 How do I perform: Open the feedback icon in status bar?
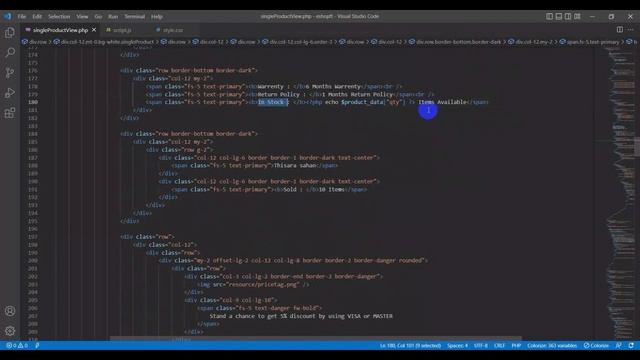[x=618, y=345]
